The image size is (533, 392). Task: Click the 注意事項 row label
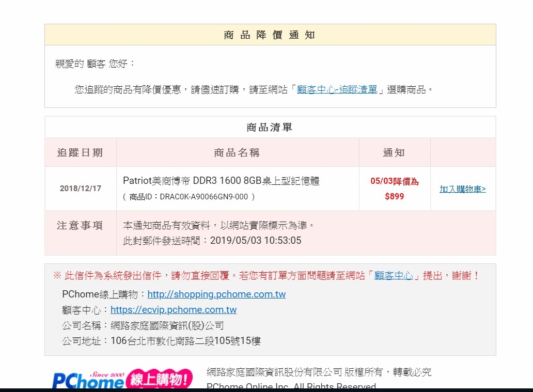coord(80,225)
